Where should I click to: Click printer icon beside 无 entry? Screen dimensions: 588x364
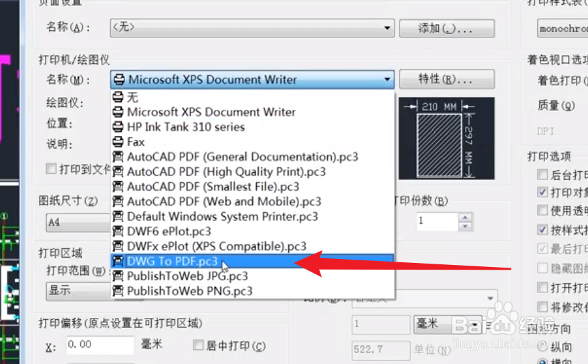[x=118, y=97]
